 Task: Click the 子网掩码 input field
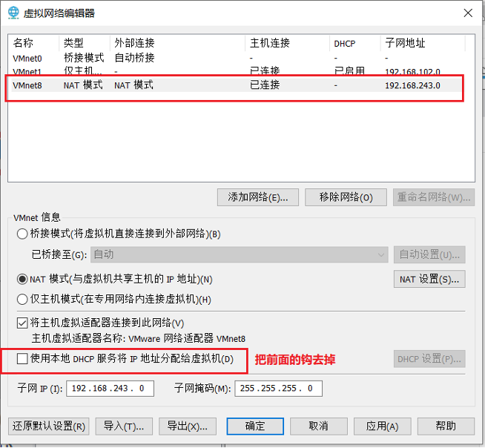click(x=278, y=388)
